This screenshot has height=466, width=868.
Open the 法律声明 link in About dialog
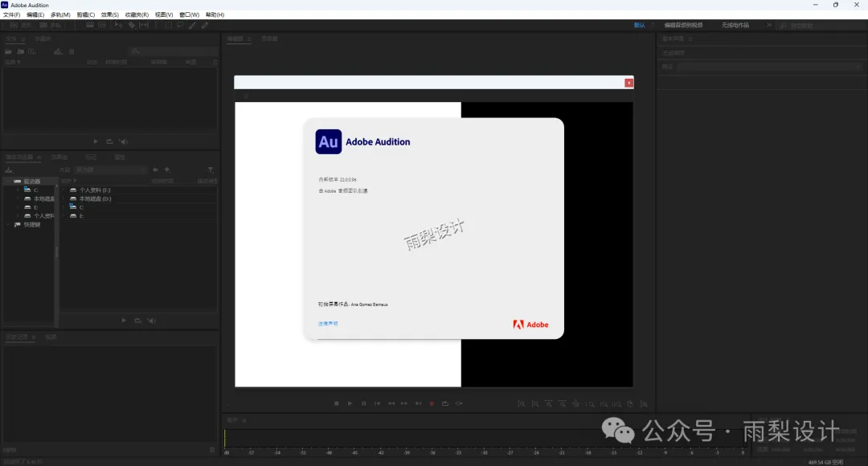[x=328, y=324]
